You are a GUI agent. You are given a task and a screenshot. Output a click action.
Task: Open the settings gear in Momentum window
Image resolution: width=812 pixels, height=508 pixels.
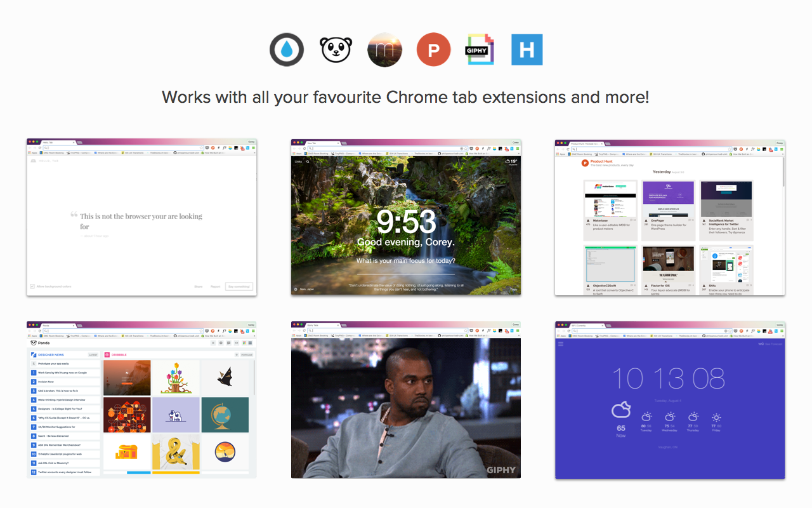(296, 290)
